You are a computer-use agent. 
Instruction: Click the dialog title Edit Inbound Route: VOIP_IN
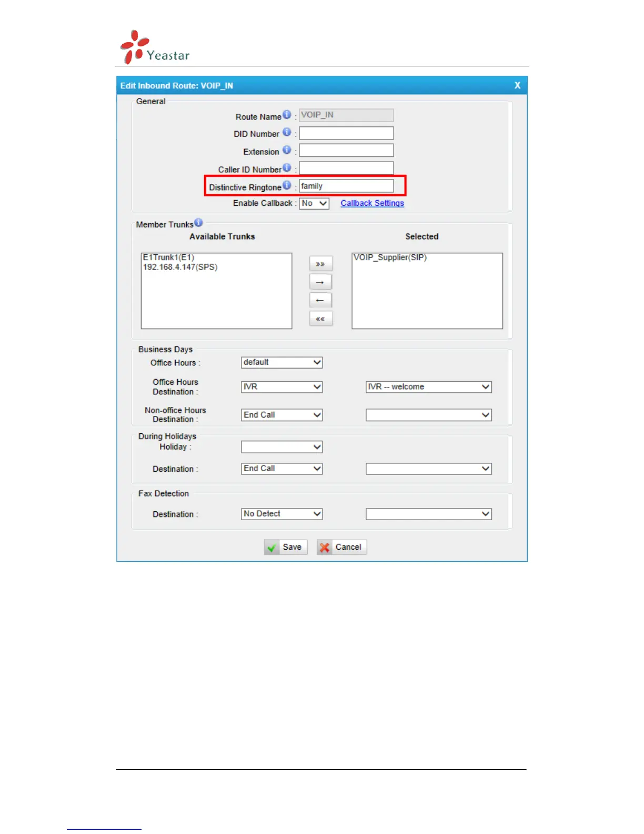[177, 85]
